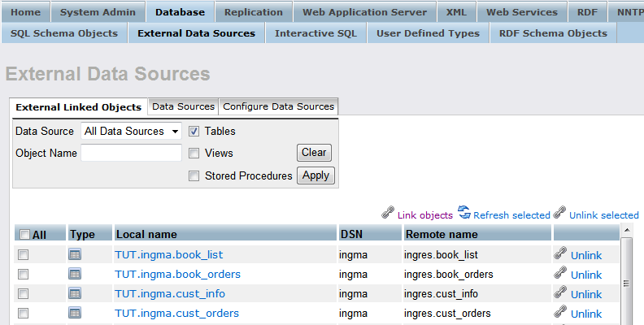Tick the Stored Procedures checkbox
Screen dimensions: 644x325
[194, 175]
